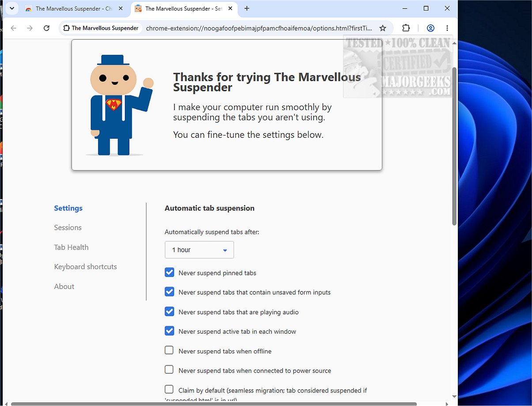Uncheck Never suspend pinned tabs
This screenshot has width=532, height=406.
point(169,273)
